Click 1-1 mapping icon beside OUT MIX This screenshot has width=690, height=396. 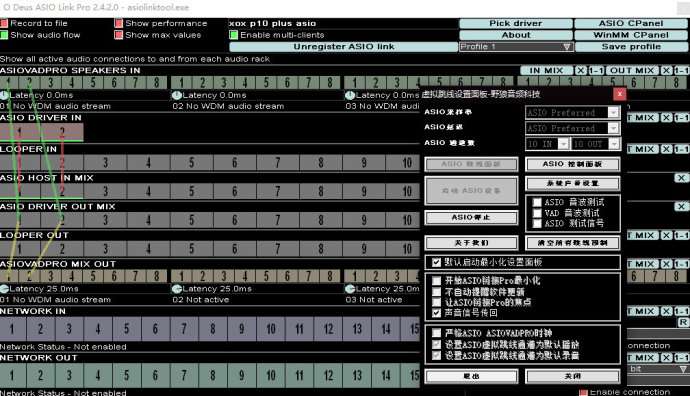[x=681, y=70]
